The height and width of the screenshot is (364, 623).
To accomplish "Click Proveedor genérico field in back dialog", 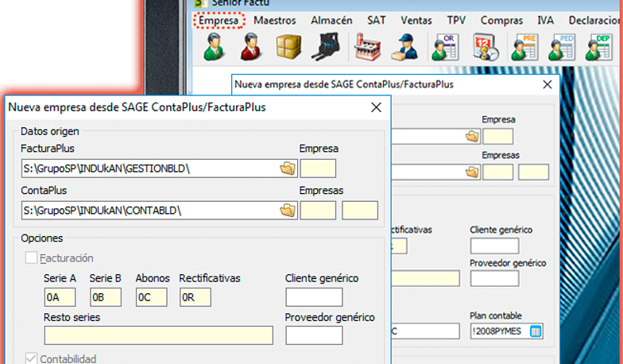I will [x=494, y=278].
